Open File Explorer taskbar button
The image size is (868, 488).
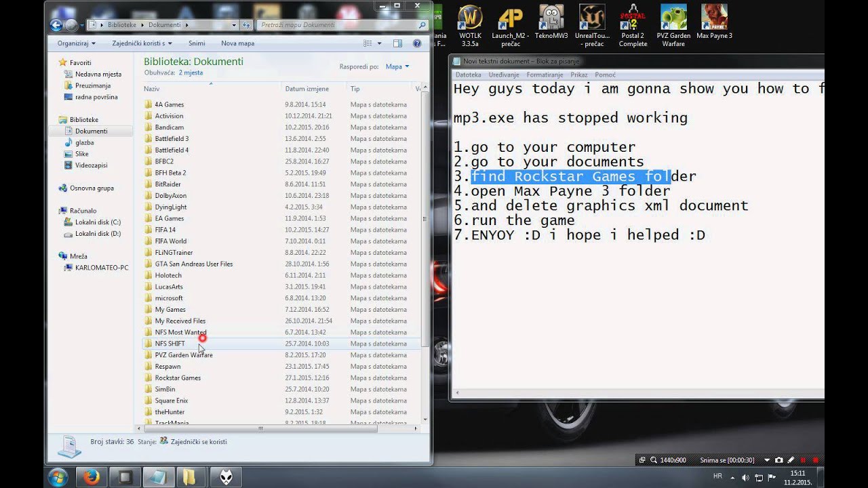(191, 477)
